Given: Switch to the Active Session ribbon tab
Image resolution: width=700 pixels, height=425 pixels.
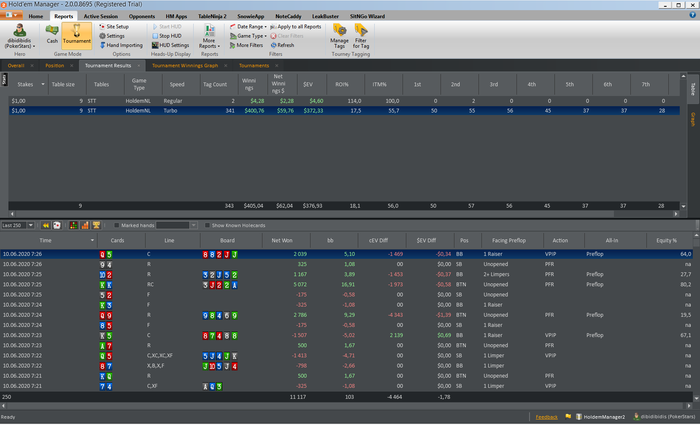Looking at the screenshot, I should (x=101, y=16).
